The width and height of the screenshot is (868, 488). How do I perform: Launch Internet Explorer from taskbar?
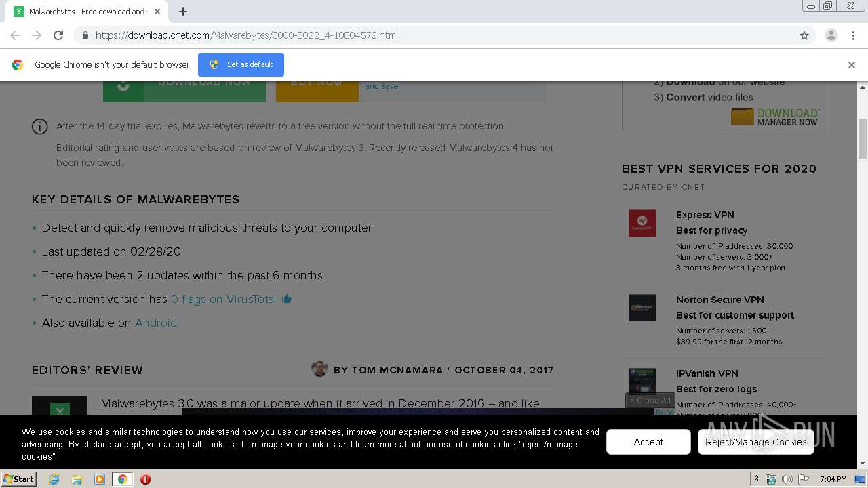coord(54,479)
